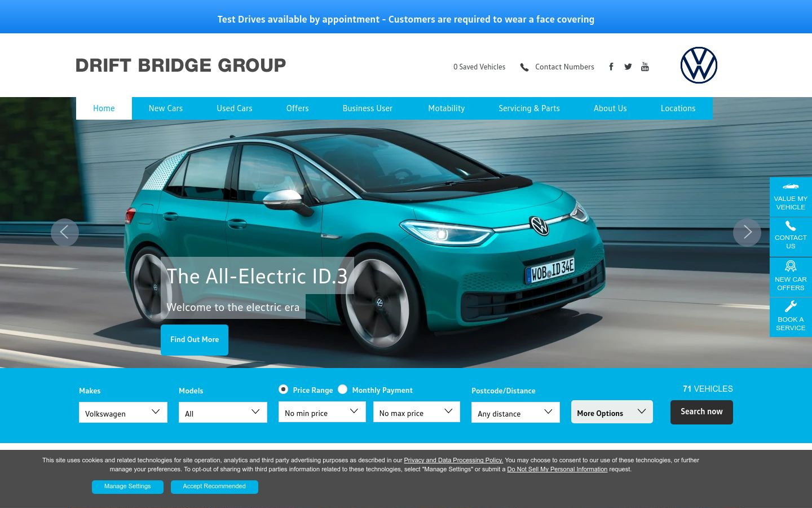The image size is (812, 508).
Task: Open the About Us menu
Action: point(610,108)
